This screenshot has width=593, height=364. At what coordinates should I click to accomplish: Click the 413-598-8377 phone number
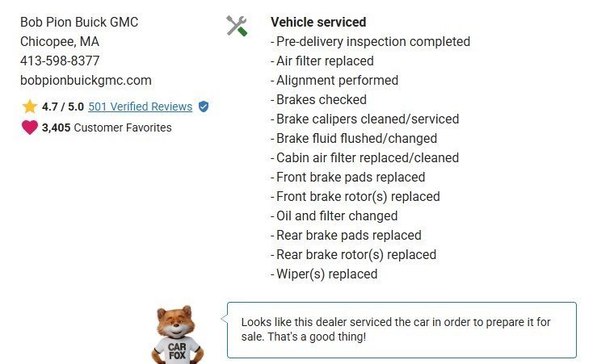pos(60,61)
